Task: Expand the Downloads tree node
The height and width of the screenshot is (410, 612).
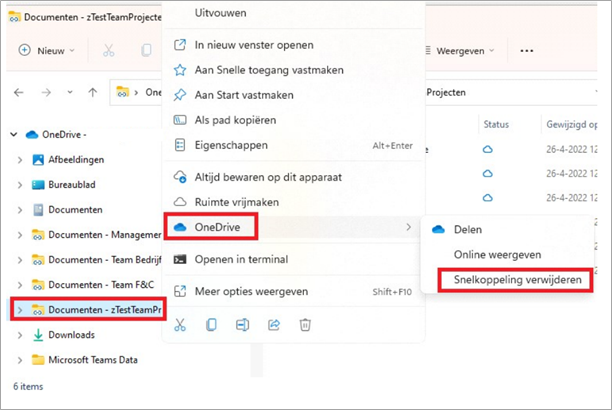Action: tap(20, 335)
